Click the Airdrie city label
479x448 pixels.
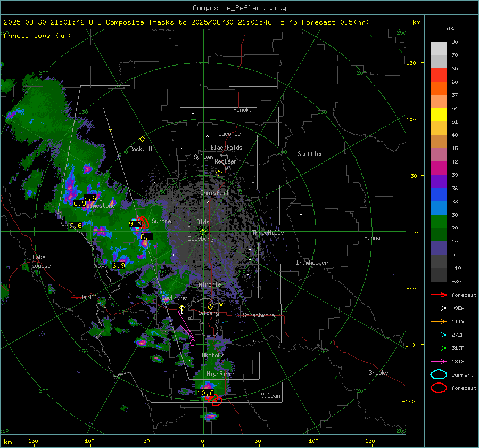pos(210,284)
